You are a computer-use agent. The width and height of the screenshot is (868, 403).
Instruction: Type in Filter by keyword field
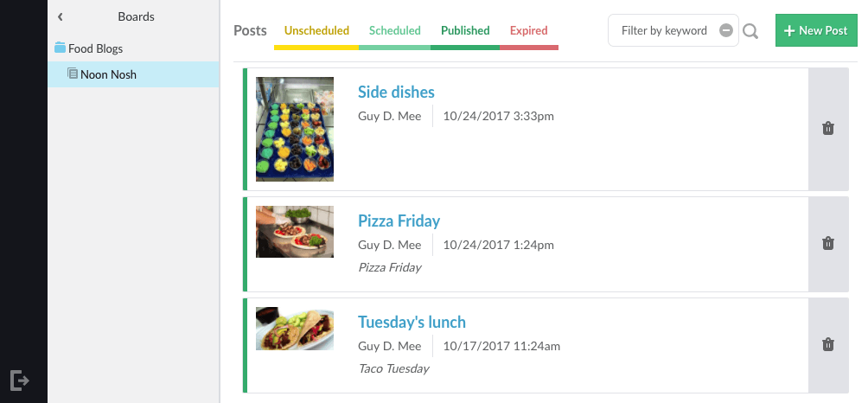664,31
